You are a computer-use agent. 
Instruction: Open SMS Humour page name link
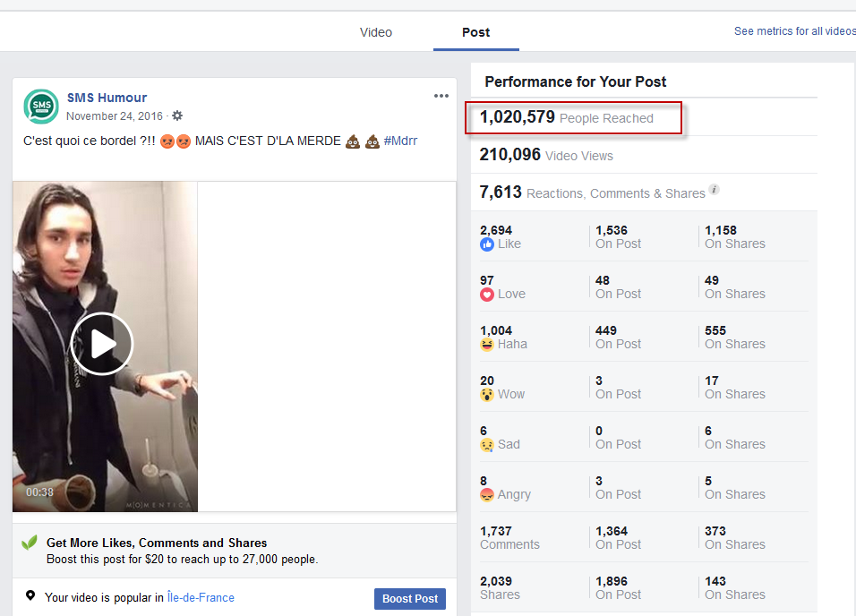click(107, 98)
